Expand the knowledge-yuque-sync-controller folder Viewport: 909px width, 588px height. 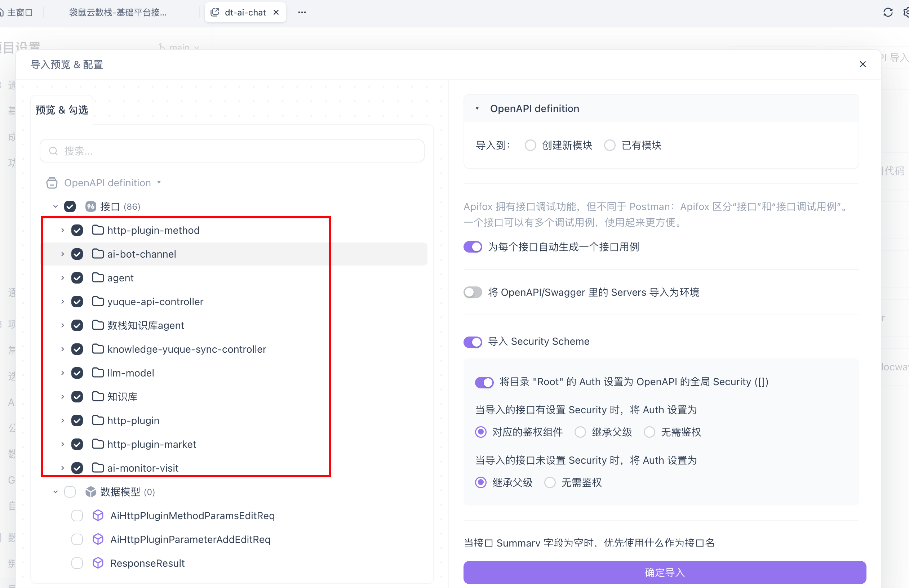(x=63, y=349)
